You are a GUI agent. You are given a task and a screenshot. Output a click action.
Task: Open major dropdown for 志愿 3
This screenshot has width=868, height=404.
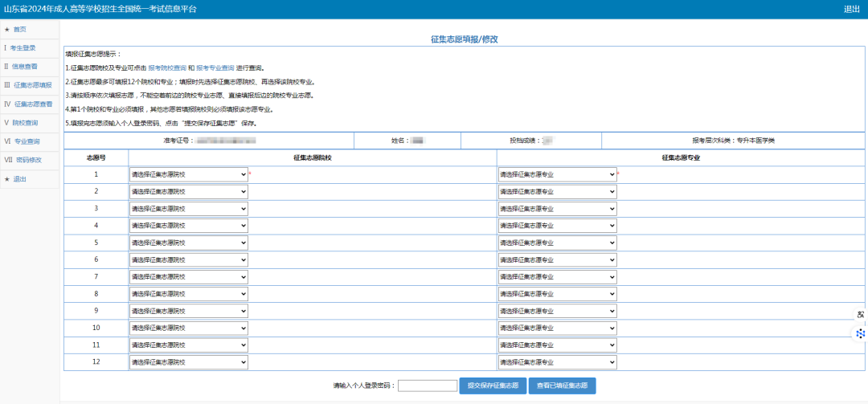pos(557,209)
